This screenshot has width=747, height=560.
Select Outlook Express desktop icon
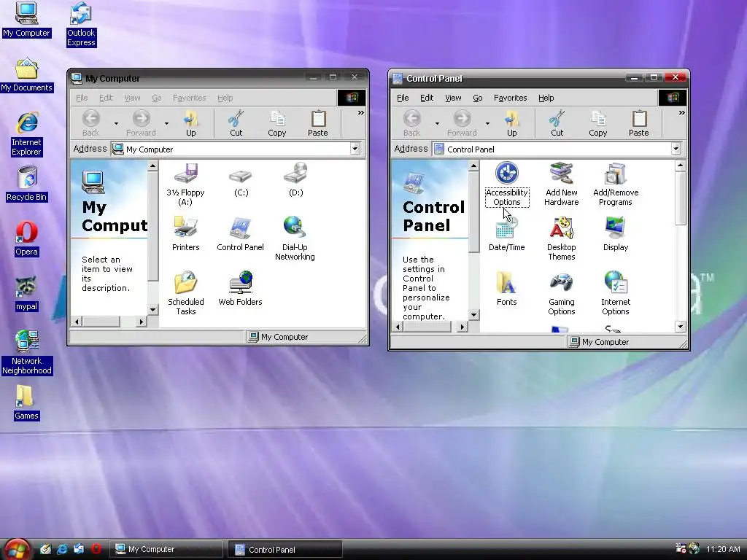[x=81, y=25]
